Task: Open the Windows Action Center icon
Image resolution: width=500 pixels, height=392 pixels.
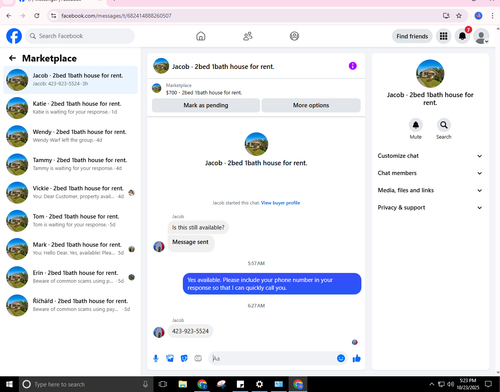Action: coord(489,384)
